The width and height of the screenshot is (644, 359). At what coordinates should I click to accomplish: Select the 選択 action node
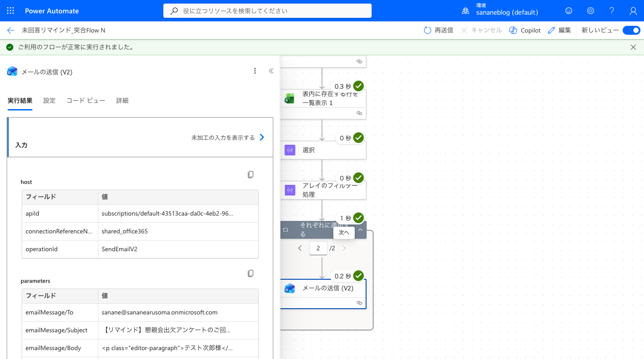[x=324, y=151]
